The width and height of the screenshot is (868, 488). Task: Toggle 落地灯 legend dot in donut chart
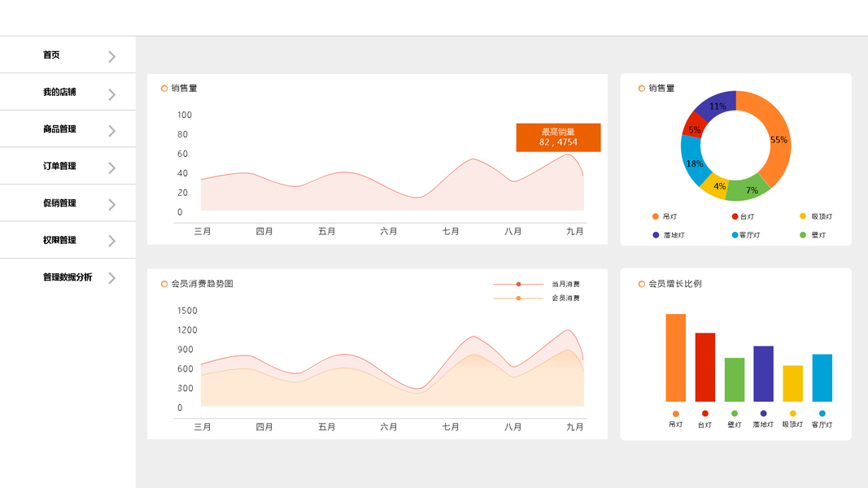pos(656,235)
